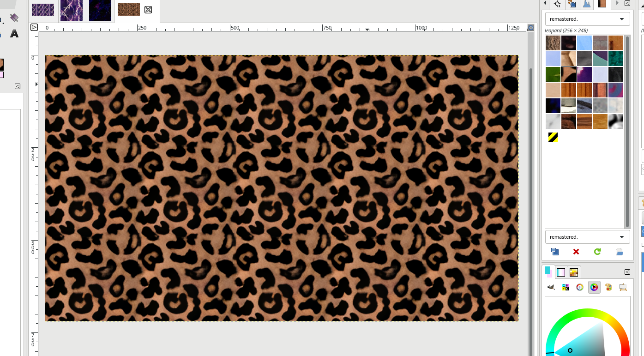Open the patterns dock configuration menu
644x356 pixels.
click(627, 3)
